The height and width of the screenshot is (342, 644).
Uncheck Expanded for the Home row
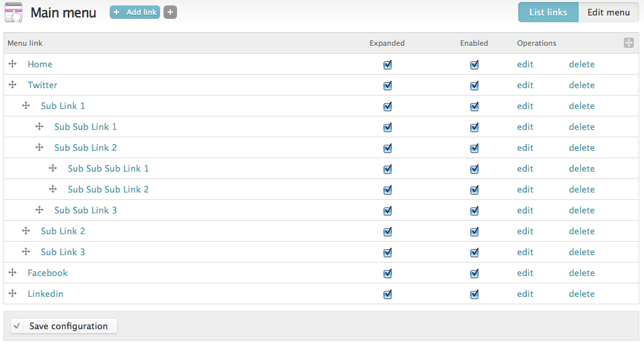[x=388, y=65]
